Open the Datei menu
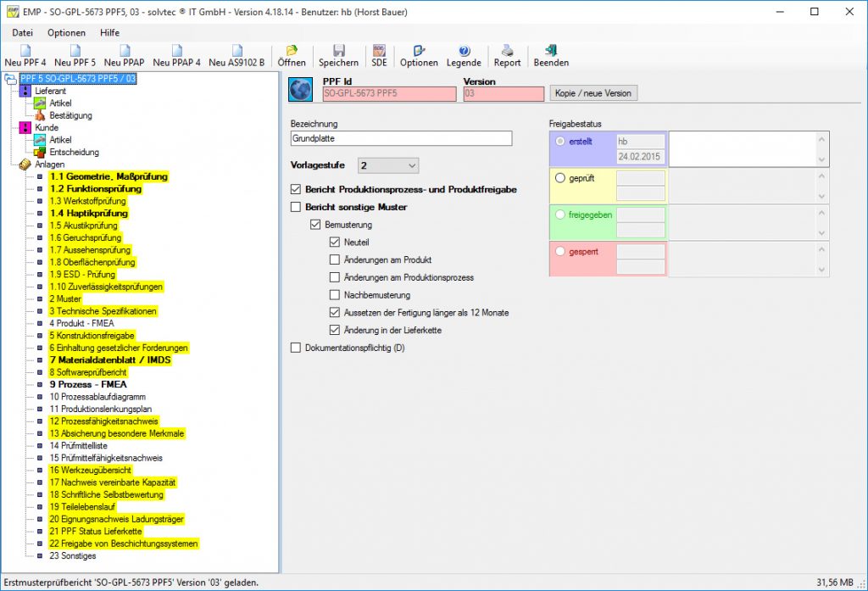This screenshot has height=591, width=868. click(23, 32)
